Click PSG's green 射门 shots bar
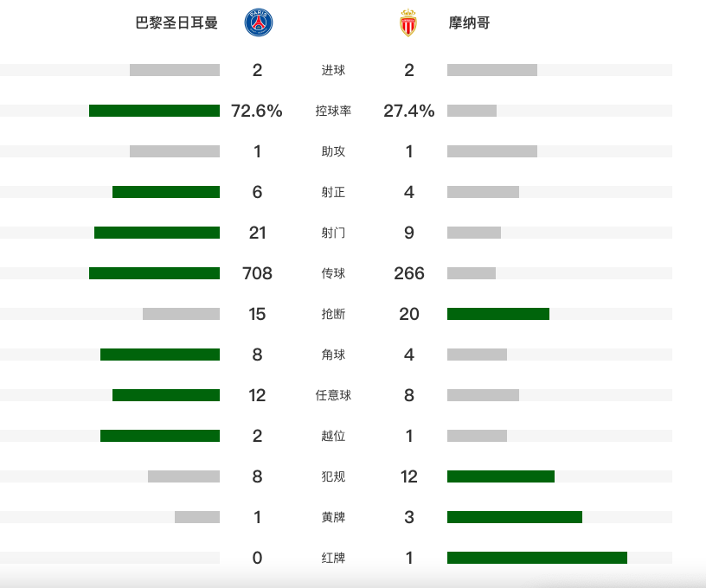Image resolution: width=706 pixels, height=588 pixels. click(157, 233)
